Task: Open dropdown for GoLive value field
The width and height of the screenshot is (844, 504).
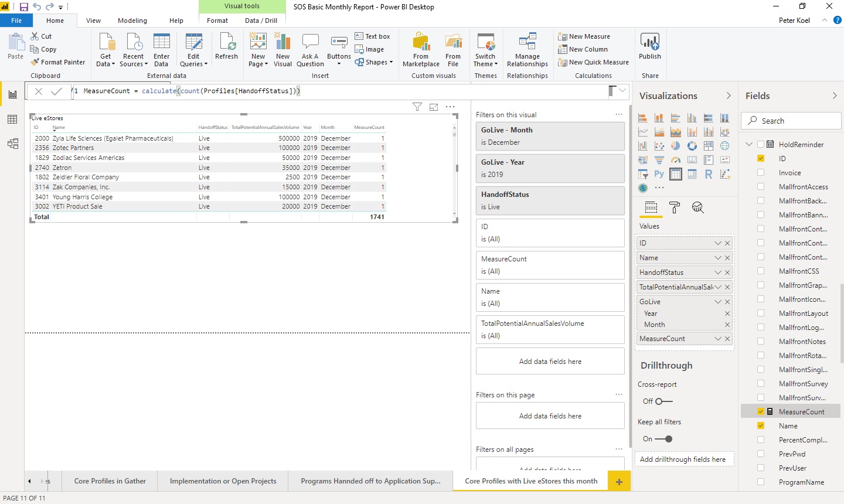Action: click(717, 302)
